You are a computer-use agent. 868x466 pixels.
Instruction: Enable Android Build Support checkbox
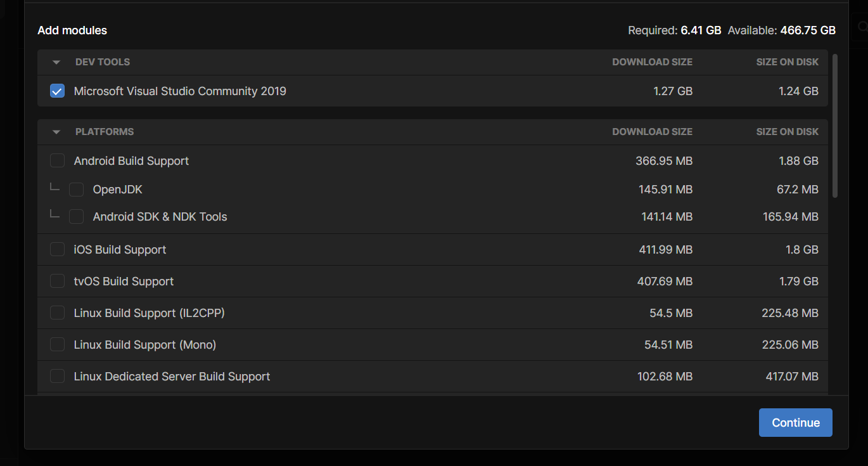(57, 161)
